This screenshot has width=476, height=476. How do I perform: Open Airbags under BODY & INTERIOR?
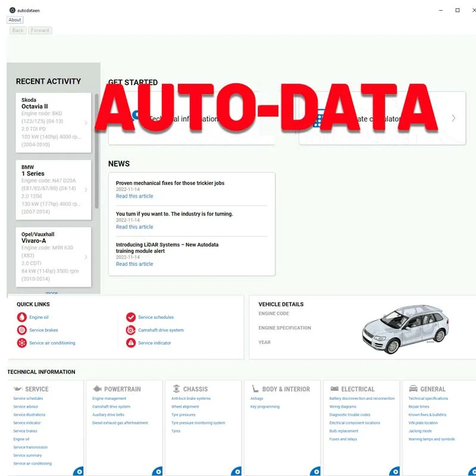click(257, 399)
